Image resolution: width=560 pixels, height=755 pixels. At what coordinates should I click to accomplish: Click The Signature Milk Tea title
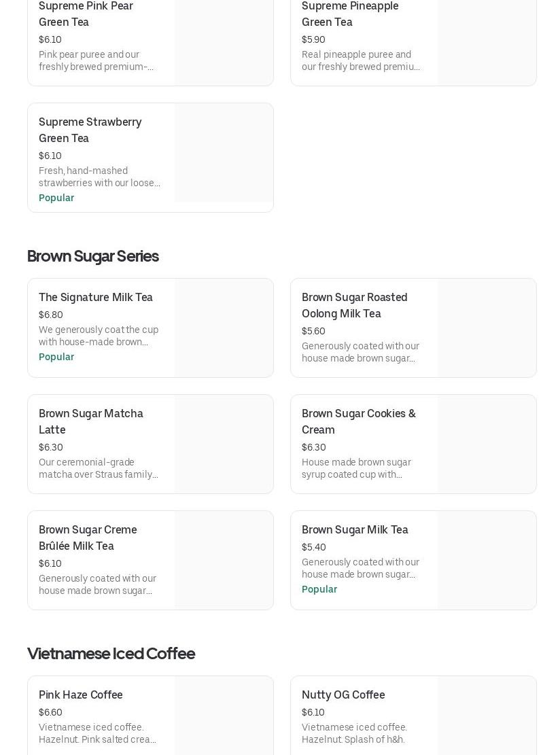tap(96, 297)
